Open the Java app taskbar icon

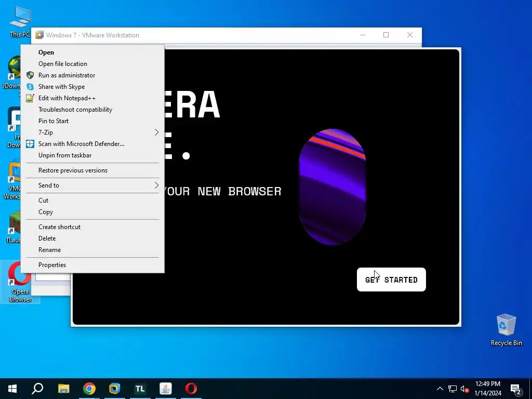pyautogui.click(x=166, y=389)
